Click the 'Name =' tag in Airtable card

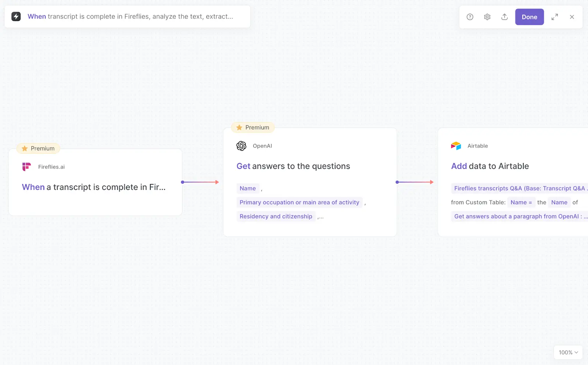521,202
